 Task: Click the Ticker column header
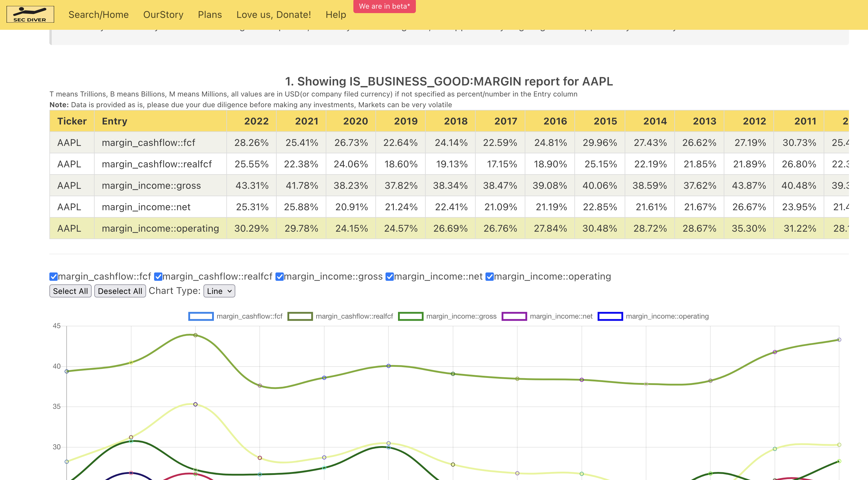coord(72,121)
